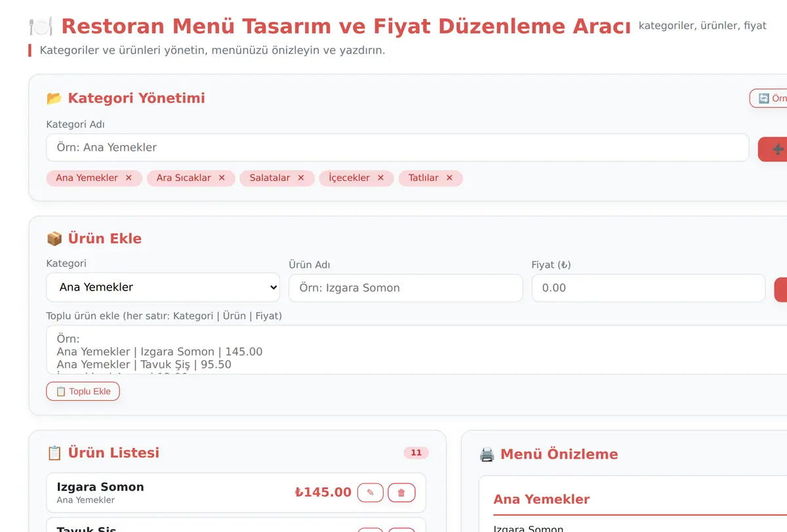Click the sample data refresh button

click(x=769, y=98)
